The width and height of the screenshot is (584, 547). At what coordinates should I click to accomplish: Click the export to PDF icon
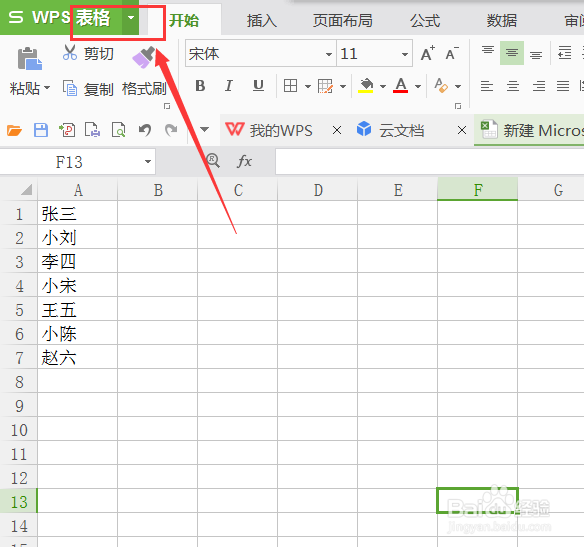(x=67, y=130)
